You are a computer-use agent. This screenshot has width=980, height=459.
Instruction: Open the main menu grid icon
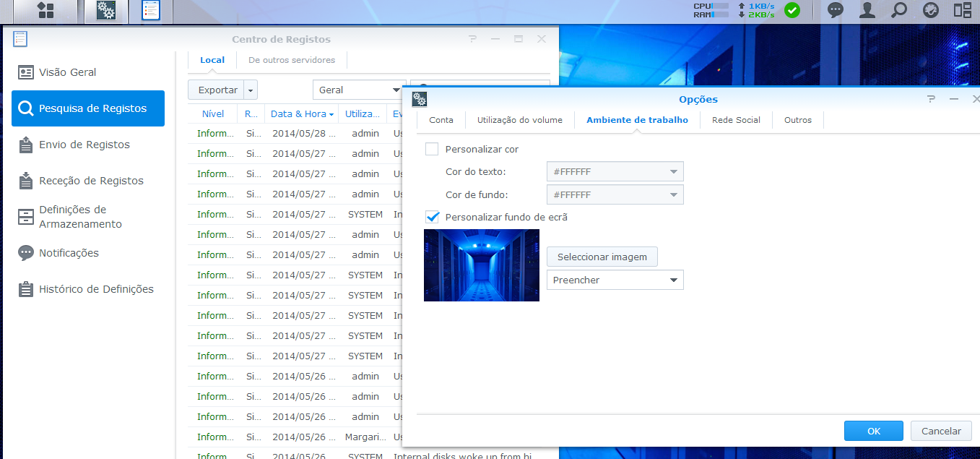[45, 10]
